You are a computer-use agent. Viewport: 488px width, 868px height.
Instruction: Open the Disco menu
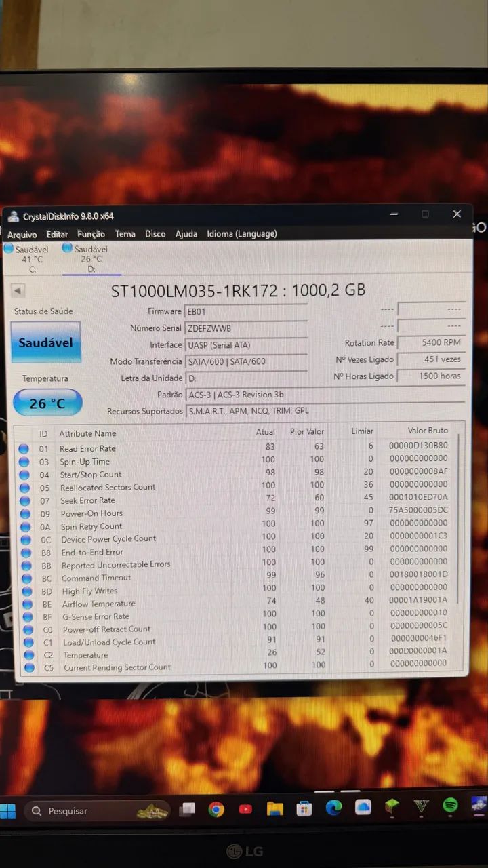pos(155,234)
